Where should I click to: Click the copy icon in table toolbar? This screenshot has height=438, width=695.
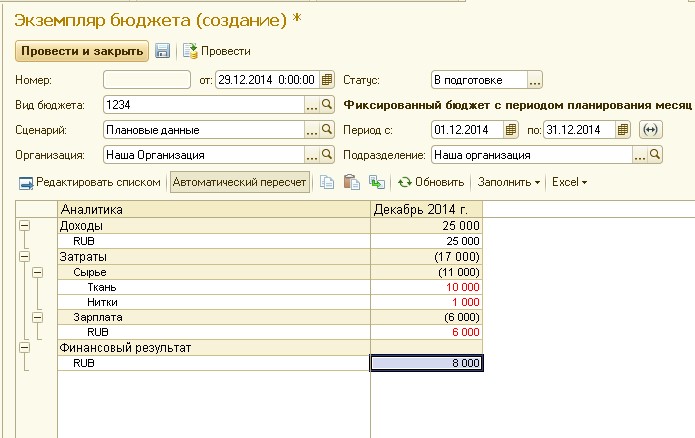pos(326,182)
